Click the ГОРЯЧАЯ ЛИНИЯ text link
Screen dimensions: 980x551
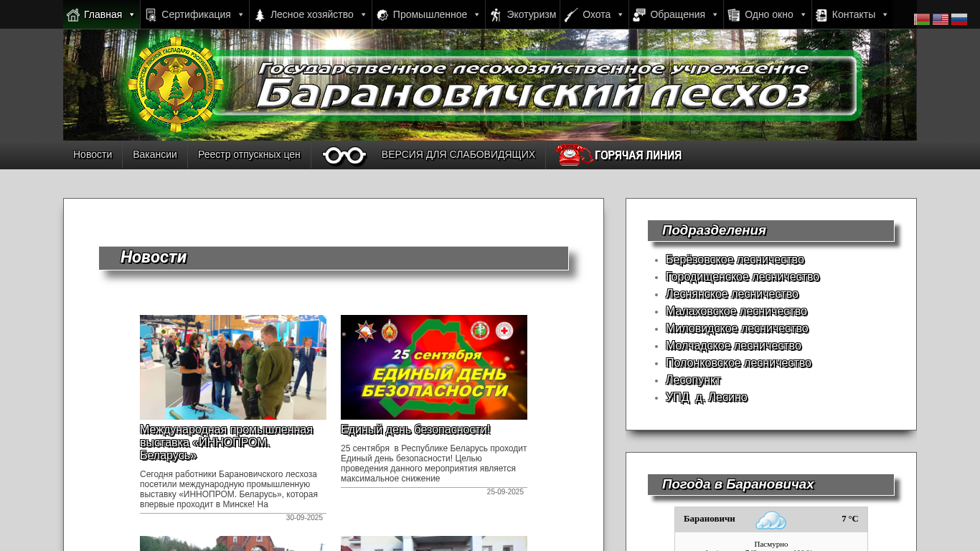638,155
